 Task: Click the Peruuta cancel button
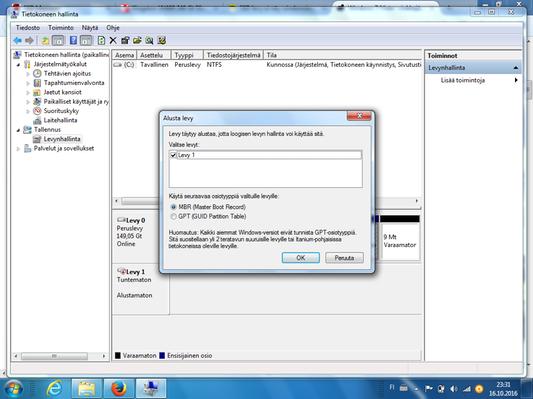tap(344, 258)
